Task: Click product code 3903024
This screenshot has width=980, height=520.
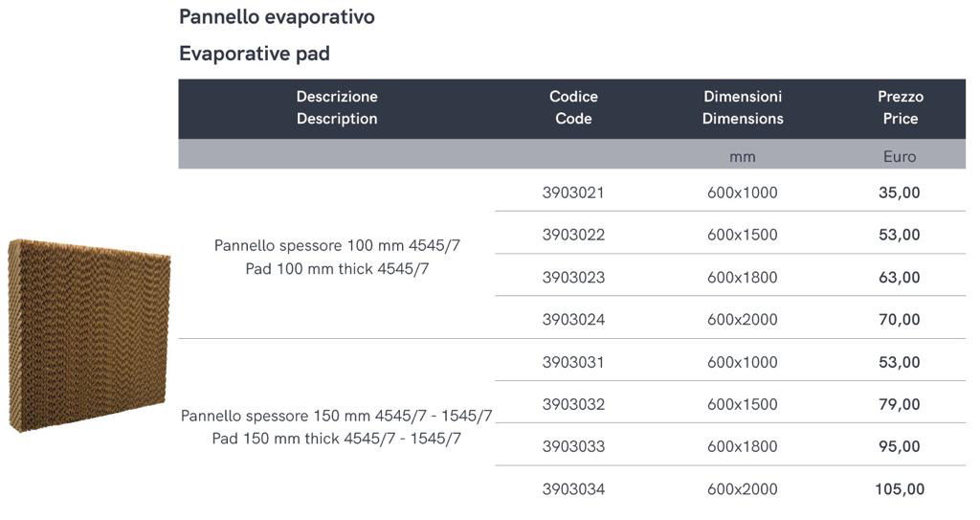Action: (x=573, y=320)
